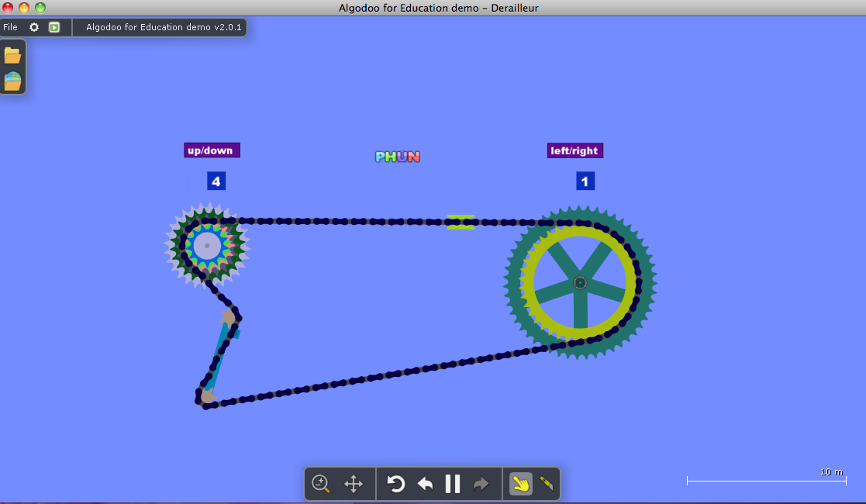Open the File menu
The image size is (866, 504).
tap(11, 27)
